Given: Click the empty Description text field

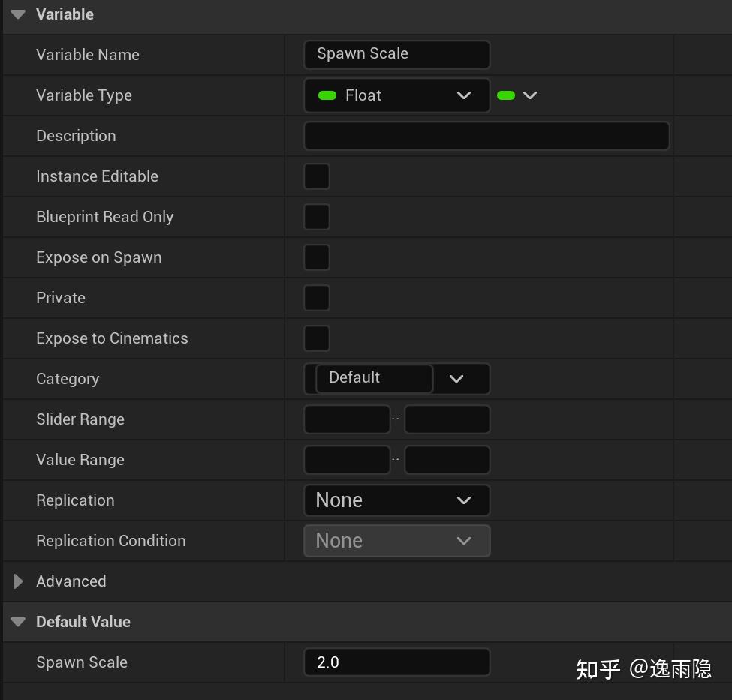Looking at the screenshot, I should [x=486, y=135].
